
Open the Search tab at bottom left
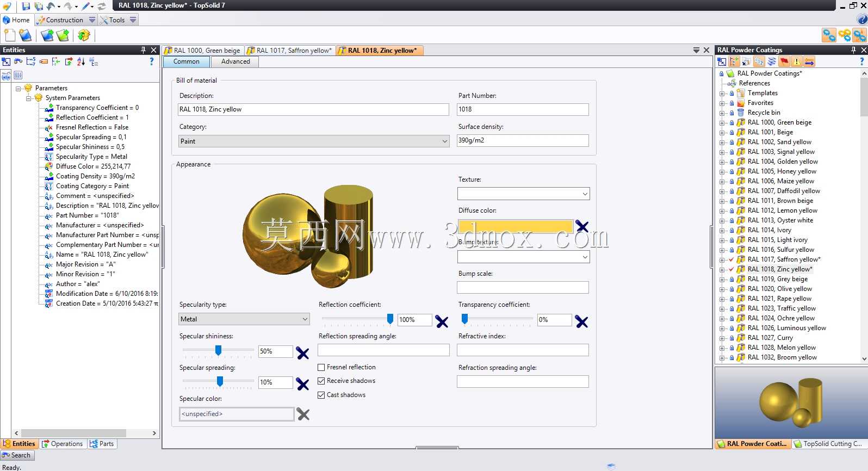pyautogui.click(x=17, y=455)
